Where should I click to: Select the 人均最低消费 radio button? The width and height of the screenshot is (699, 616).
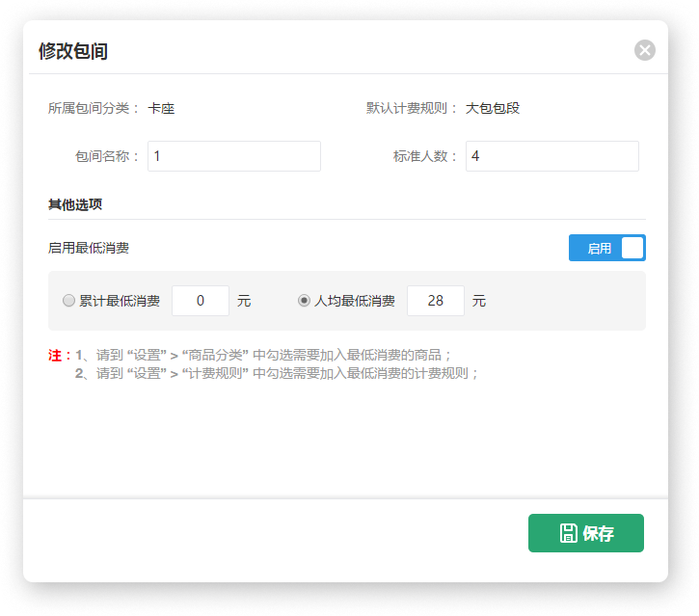coord(304,301)
